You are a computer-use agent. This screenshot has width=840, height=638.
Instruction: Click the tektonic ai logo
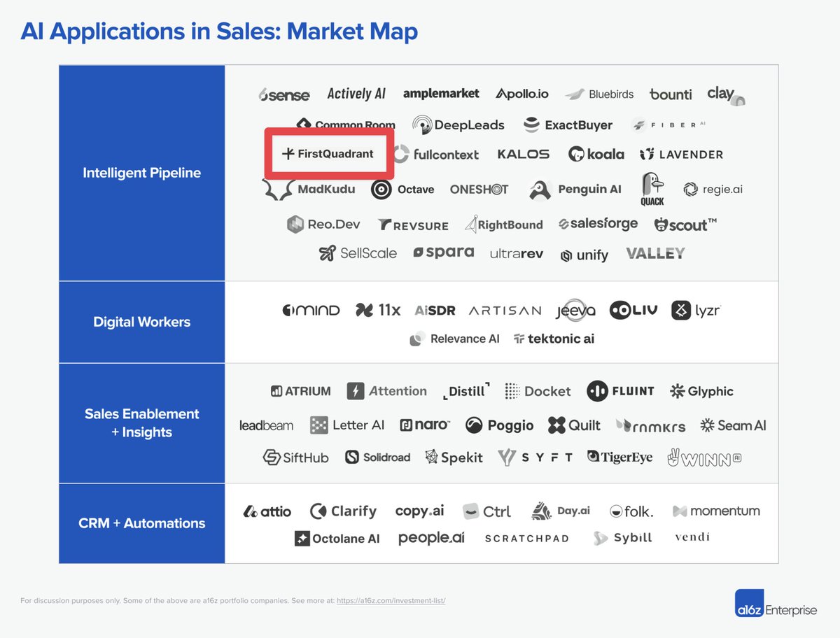554,339
